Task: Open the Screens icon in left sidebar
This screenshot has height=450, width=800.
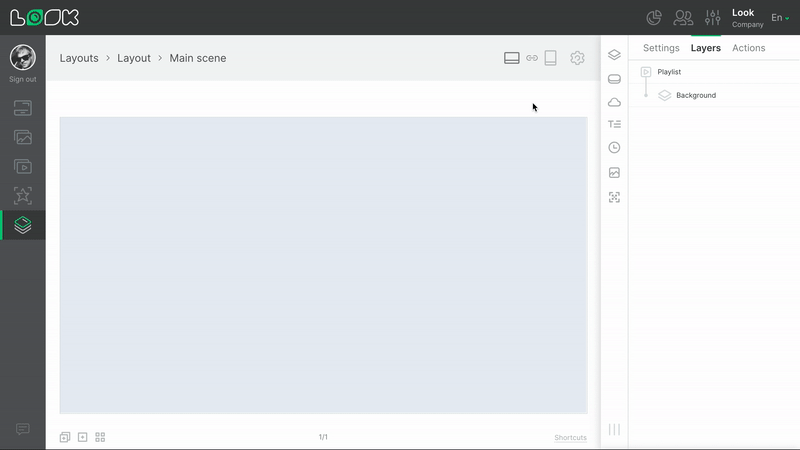Action: click(x=23, y=108)
